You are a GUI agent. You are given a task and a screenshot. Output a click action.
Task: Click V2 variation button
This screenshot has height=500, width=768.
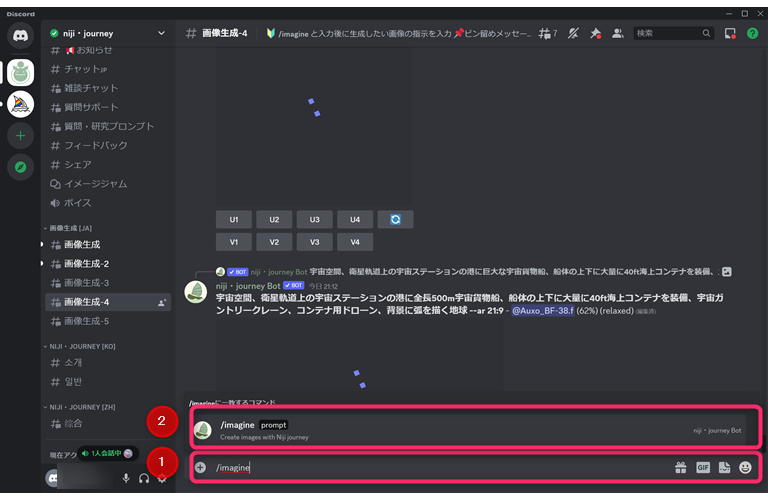[274, 242]
